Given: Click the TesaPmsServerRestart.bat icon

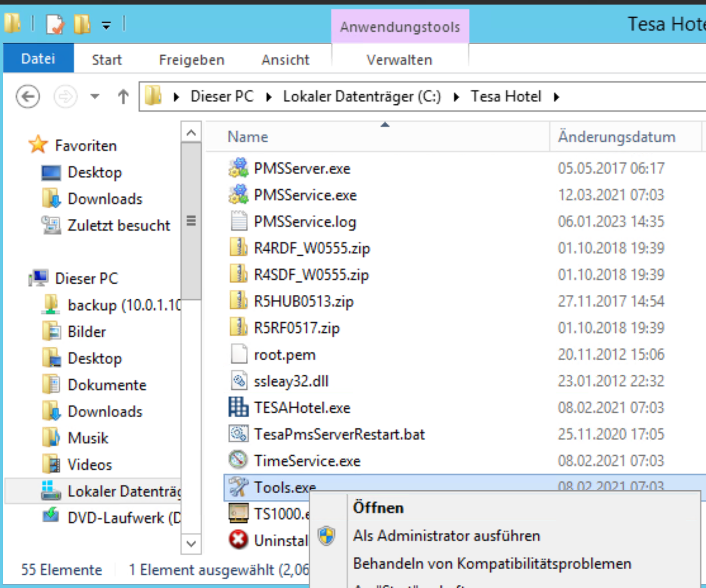Looking at the screenshot, I should click(x=238, y=434).
